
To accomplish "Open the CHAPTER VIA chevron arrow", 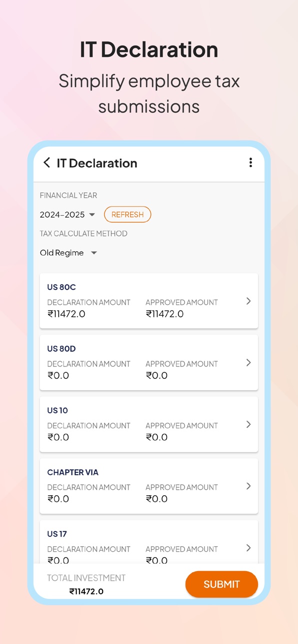I will [x=248, y=486].
